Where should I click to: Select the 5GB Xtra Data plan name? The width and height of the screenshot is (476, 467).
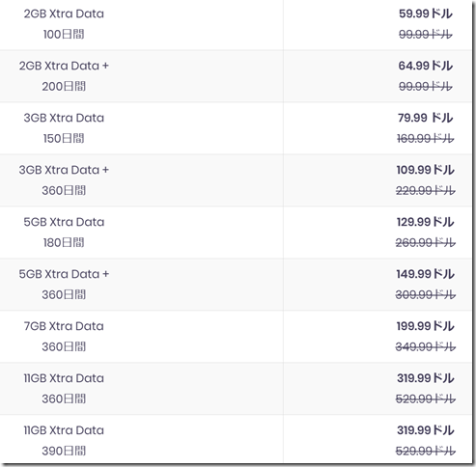click(x=64, y=222)
